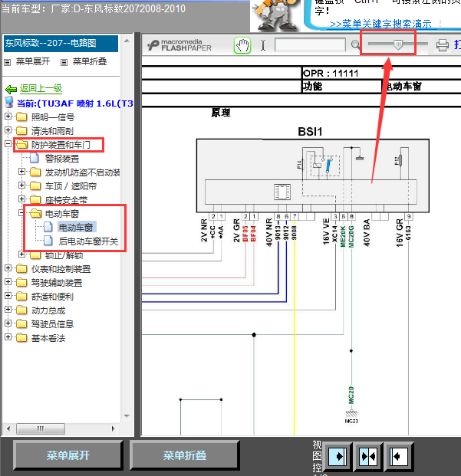Click the 动力总成 folder icon

coord(21,310)
